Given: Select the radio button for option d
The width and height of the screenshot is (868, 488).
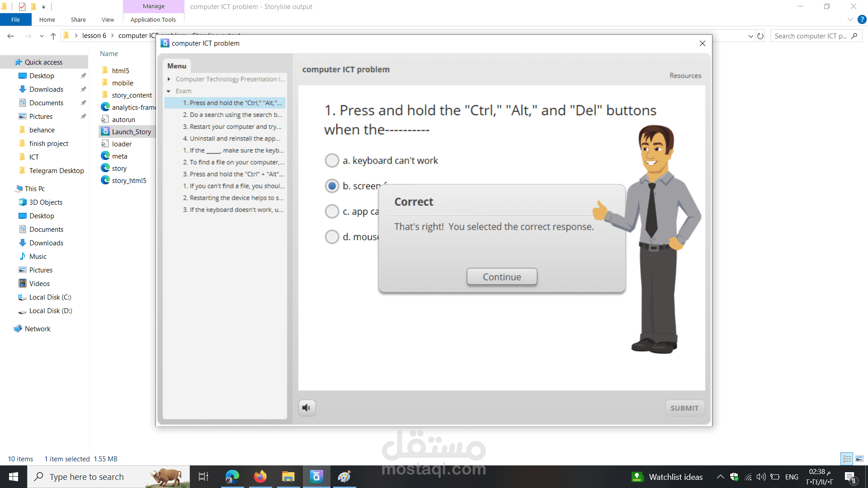Looking at the screenshot, I should [332, 237].
